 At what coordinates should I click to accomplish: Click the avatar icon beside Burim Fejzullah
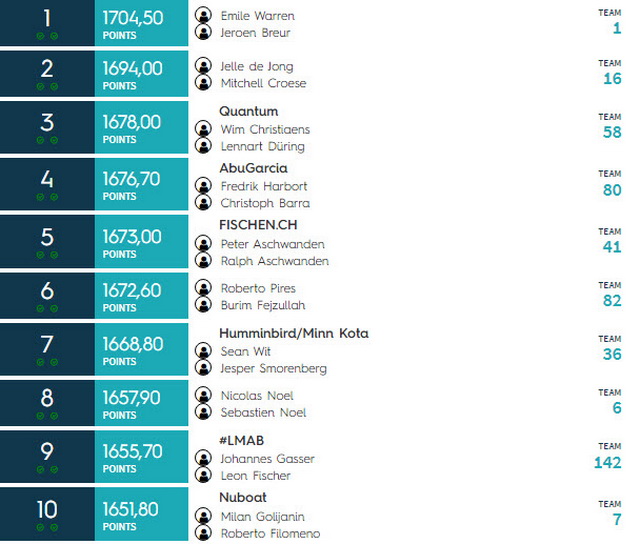(x=203, y=304)
